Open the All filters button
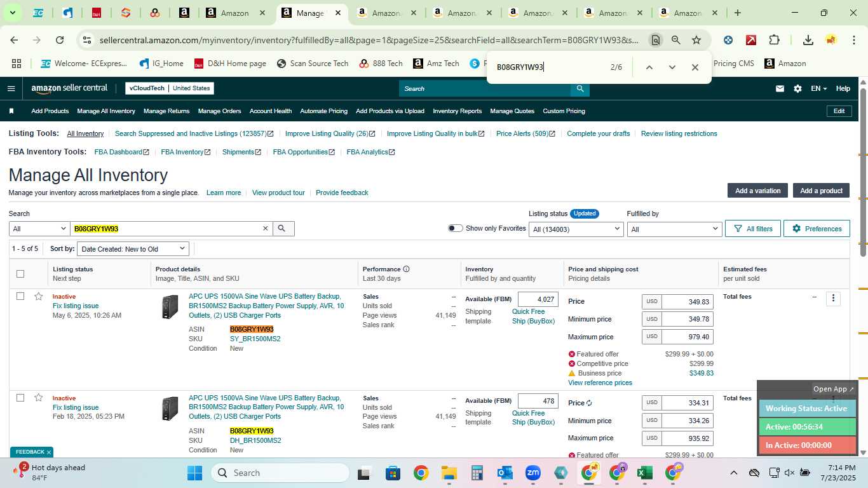This screenshot has width=868, height=488. click(753, 229)
